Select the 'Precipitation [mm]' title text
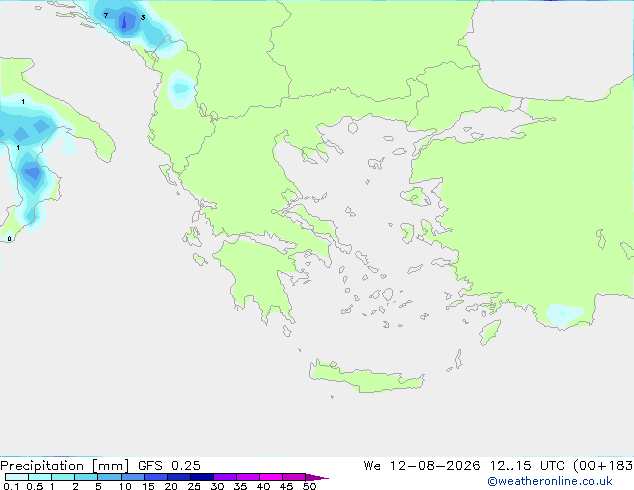The height and width of the screenshot is (490, 634). point(65,466)
